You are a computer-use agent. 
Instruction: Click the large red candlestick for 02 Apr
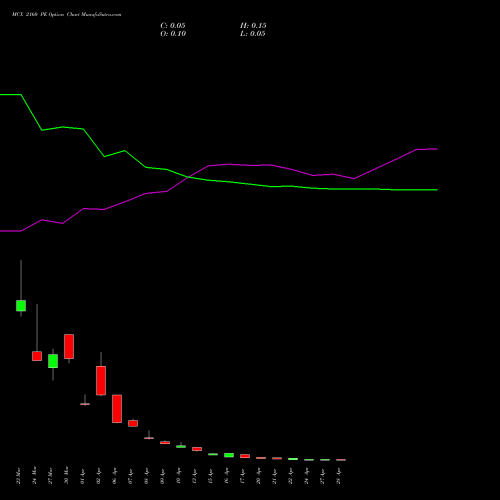pyautogui.click(x=101, y=381)
